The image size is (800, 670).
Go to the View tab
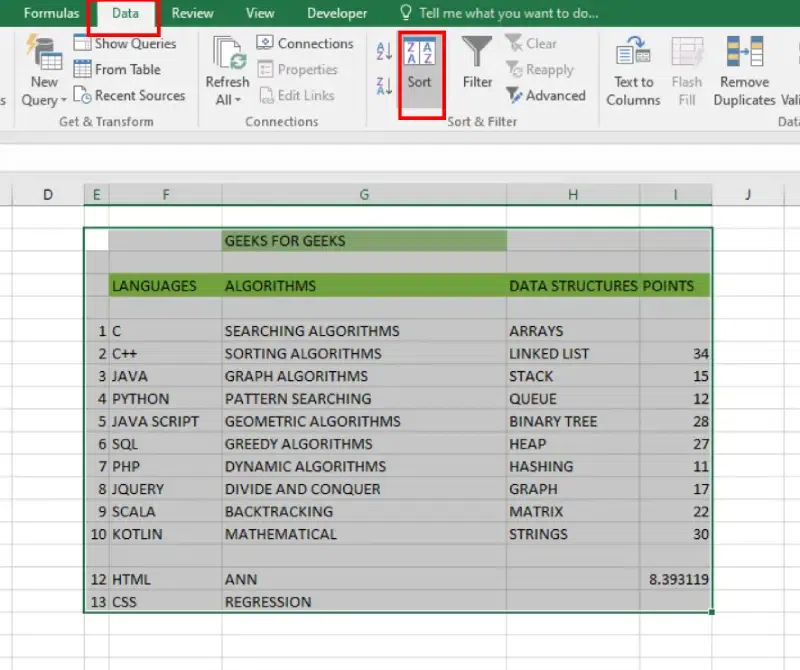(260, 13)
